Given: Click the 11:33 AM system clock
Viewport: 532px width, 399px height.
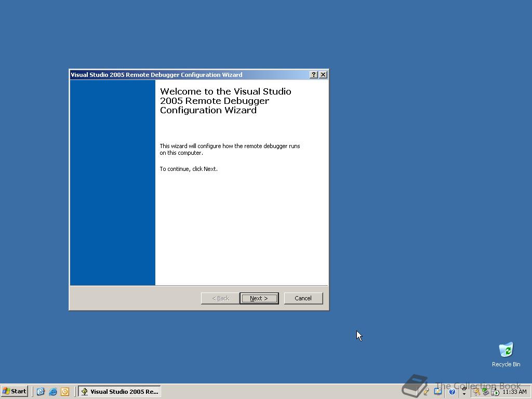Looking at the screenshot, I should (514, 392).
